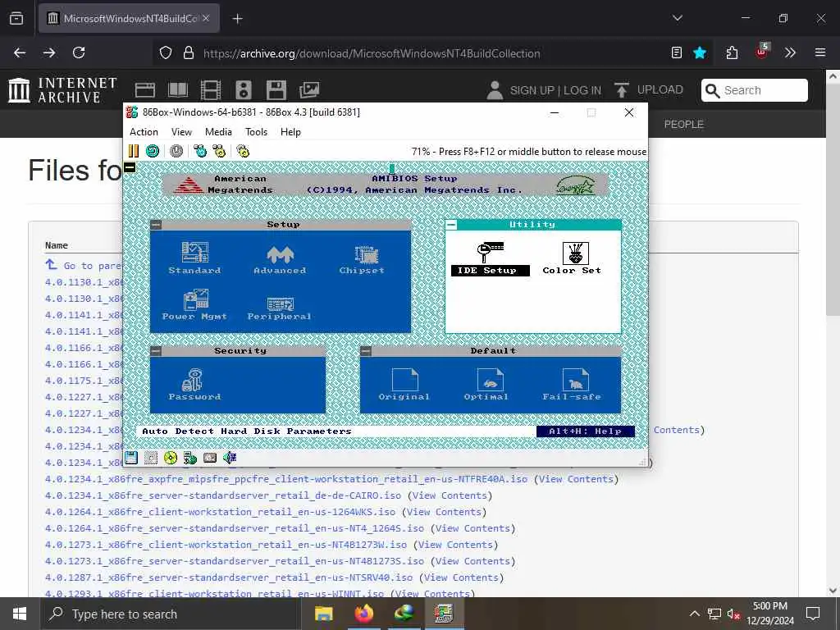
Task: Open Setup window control menu box
Action: coord(156,225)
